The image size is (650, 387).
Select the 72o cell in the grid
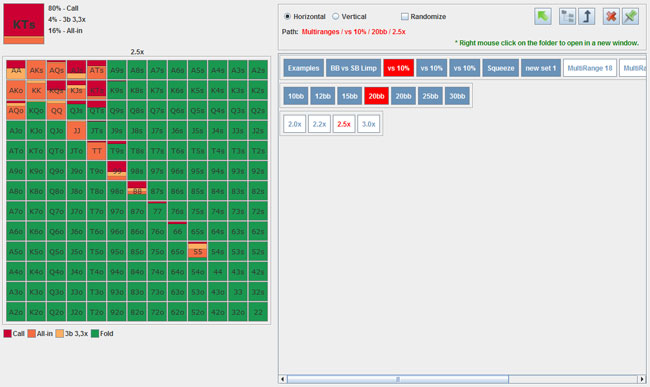[157, 312]
